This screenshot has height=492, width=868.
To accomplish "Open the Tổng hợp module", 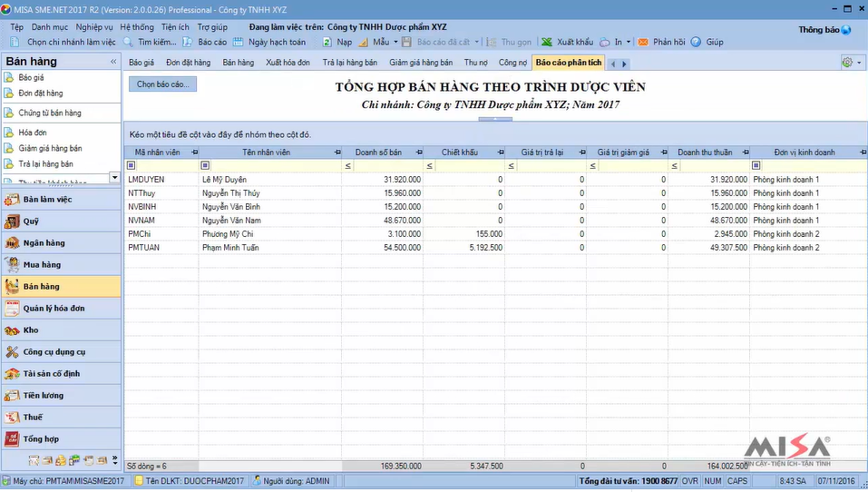I will (x=61, y=438).
